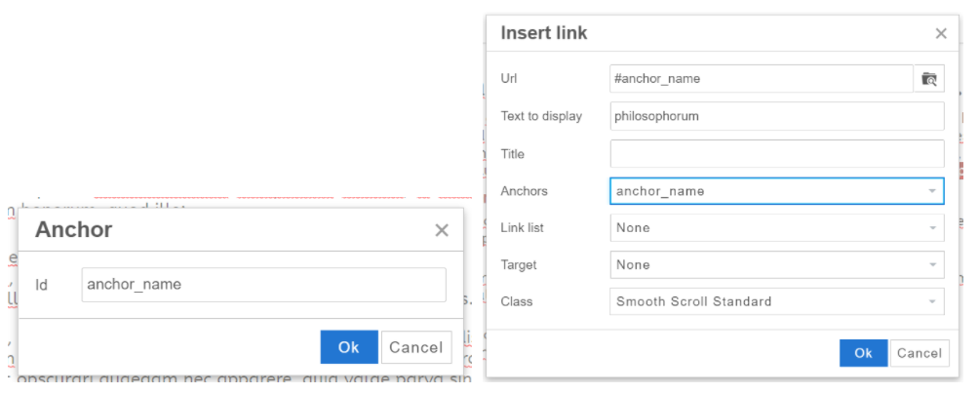Focus the Url input field

tap(761, 79)
